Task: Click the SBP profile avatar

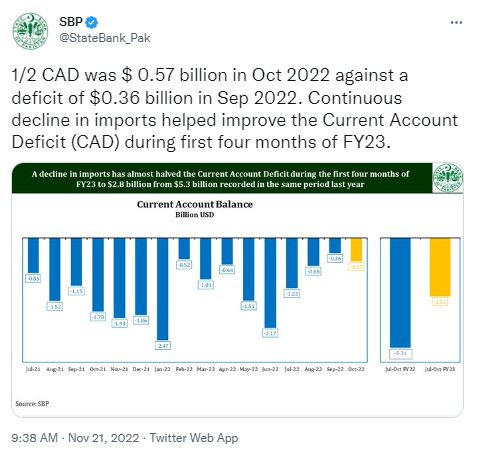Action: (30, 31)
